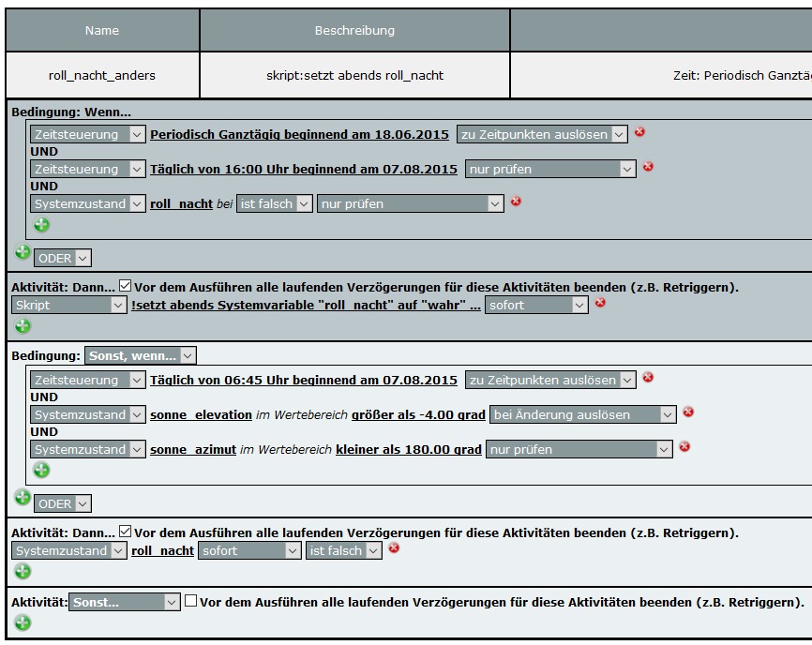Click roll_nacht link in first condition
This screenshot has height=645, width=812.
click(x=181, y=204)
